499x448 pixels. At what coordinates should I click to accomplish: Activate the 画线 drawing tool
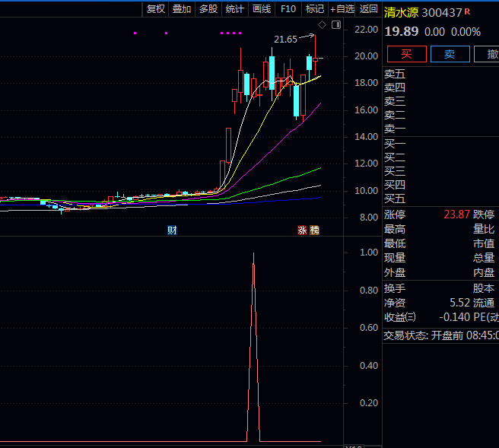(x=262, y=9)
